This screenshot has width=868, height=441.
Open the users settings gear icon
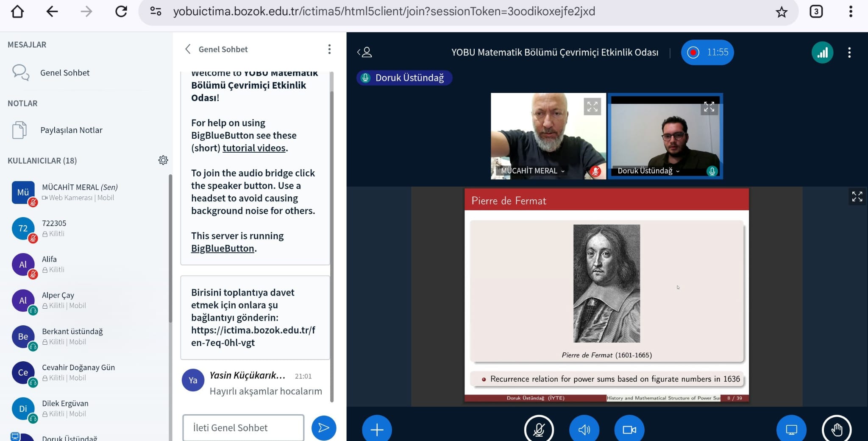163,160
